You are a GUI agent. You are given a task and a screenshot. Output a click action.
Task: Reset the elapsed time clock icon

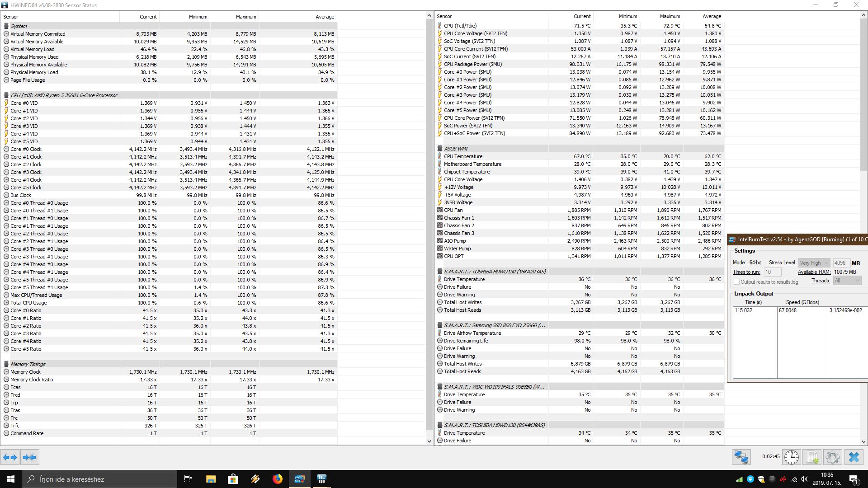792,457
